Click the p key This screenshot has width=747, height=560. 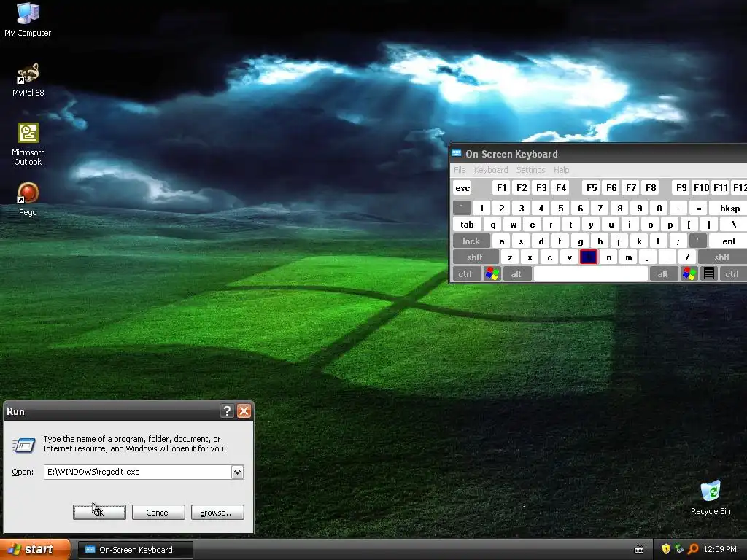click(x=670, y=225)
